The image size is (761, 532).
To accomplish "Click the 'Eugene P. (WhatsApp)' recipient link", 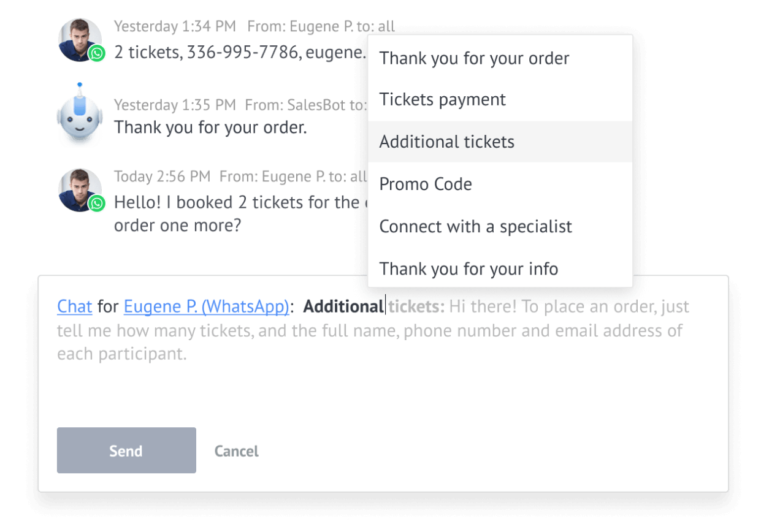I will pyautogui.click(x=206, y=306).
